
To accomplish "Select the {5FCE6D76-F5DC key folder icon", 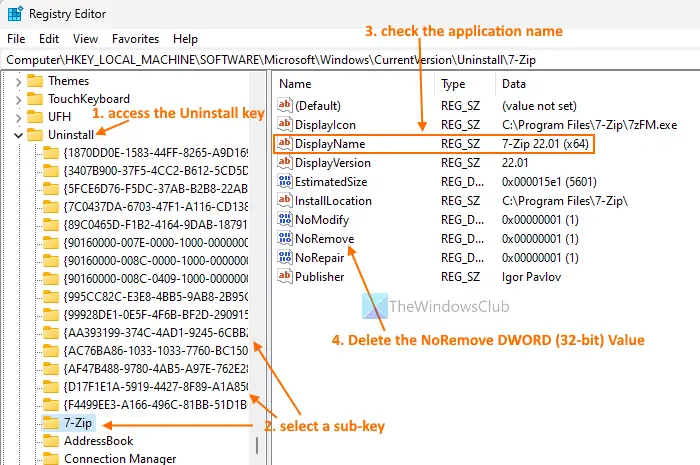I will (51, 188).
